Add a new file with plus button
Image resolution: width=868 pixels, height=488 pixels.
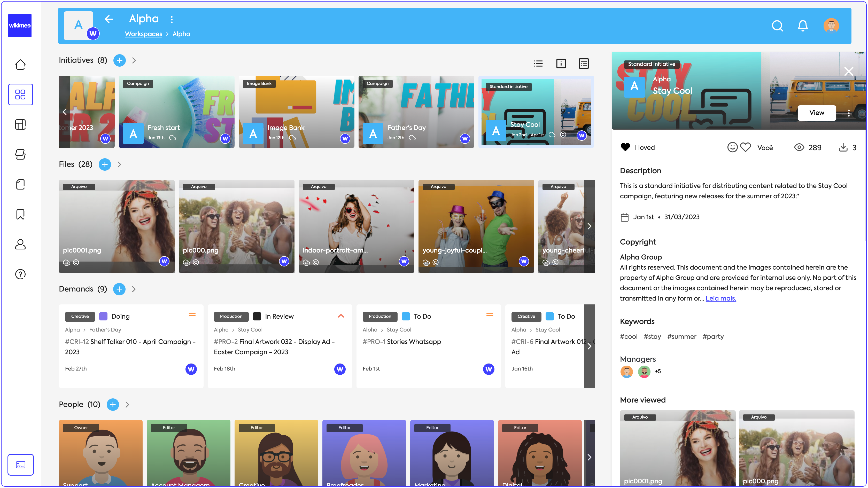[x=105, y=164]
